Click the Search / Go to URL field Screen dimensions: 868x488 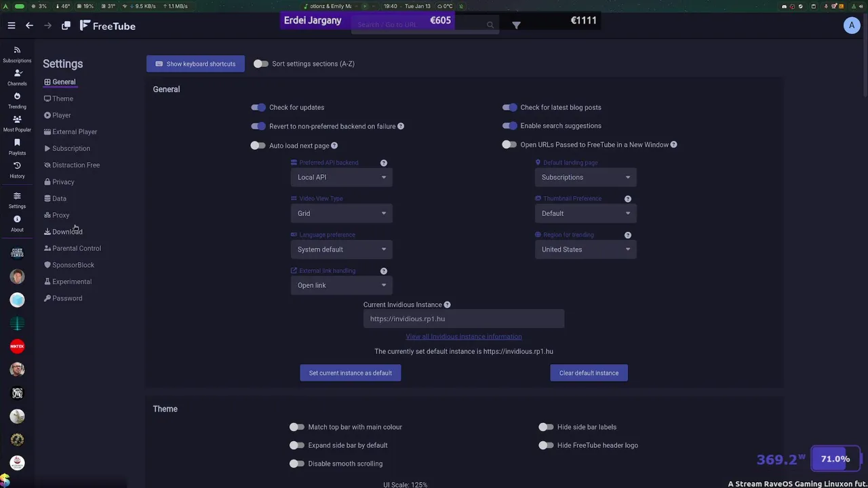tap(425, 25)
